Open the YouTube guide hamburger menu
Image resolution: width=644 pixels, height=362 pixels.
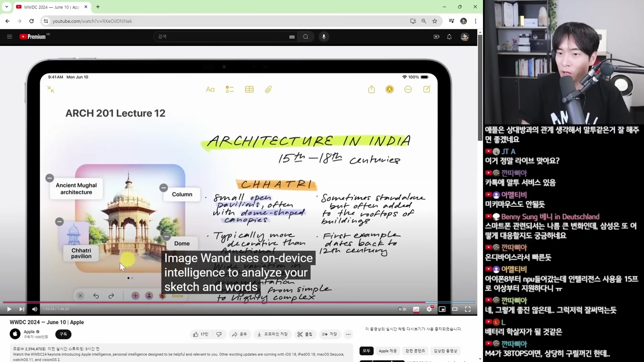pyautogui.click(x=10, y=37)
